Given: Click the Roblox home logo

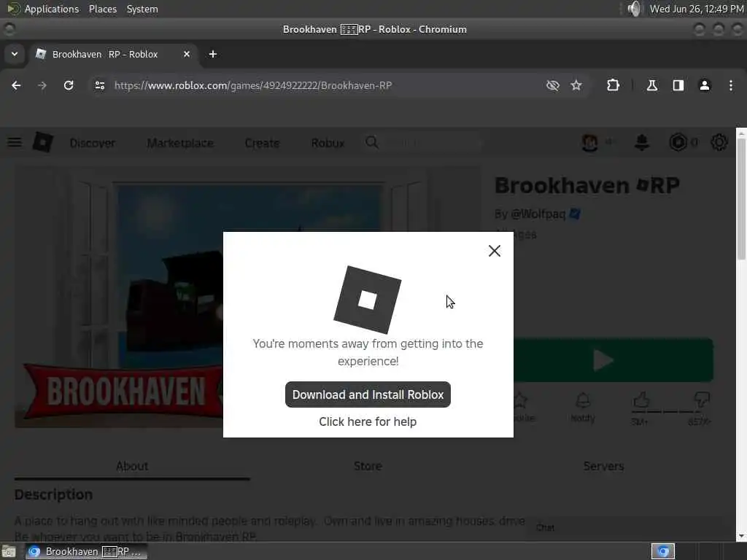Looking at the screenshot, I should tap(43, 142).
